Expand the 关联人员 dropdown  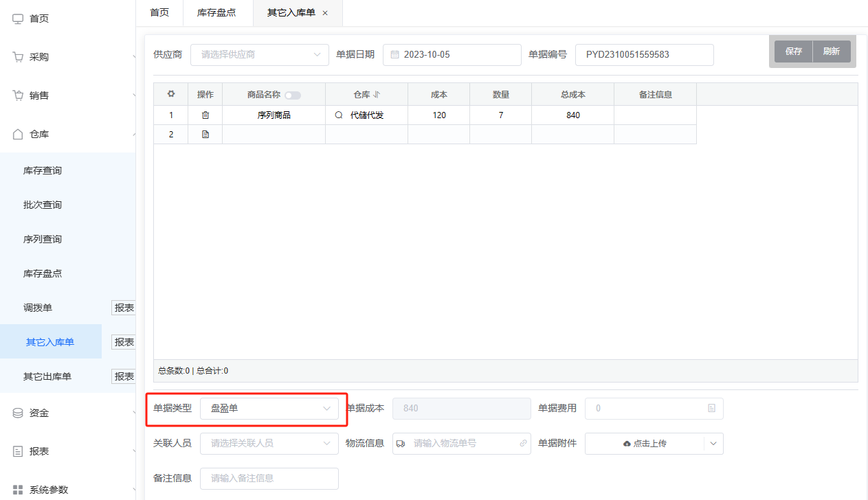[269, 444]
